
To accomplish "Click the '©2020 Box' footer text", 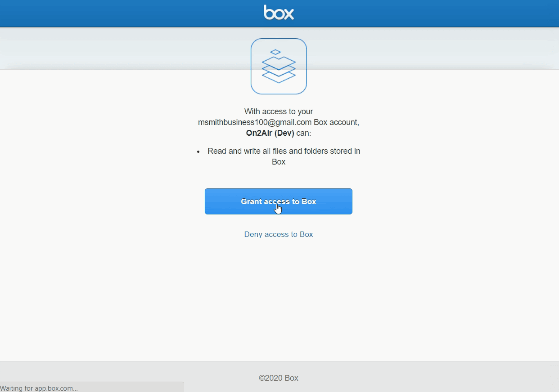I will [278, 378].
